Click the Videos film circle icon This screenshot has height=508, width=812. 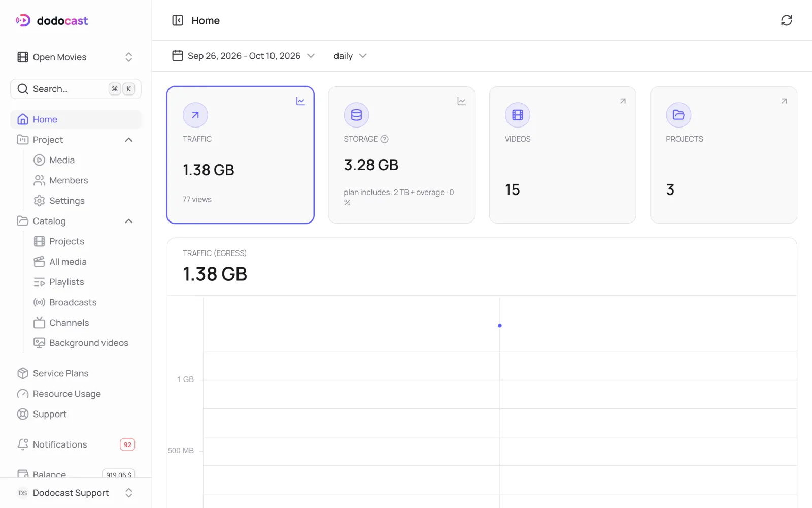518,115
